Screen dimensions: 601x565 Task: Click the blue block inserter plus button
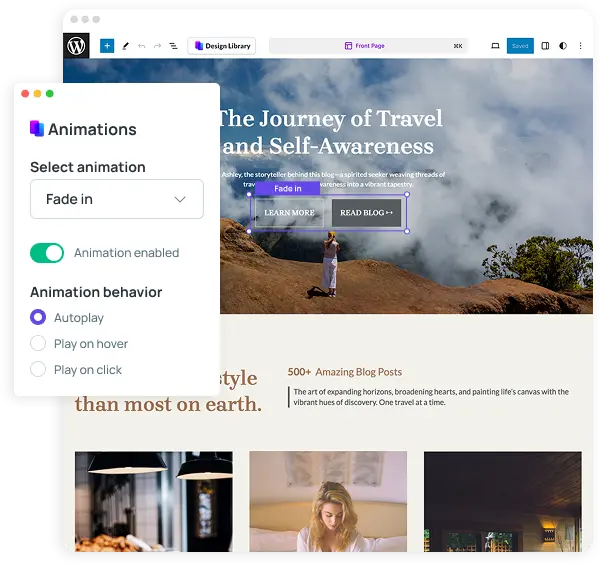coord(107,46)
